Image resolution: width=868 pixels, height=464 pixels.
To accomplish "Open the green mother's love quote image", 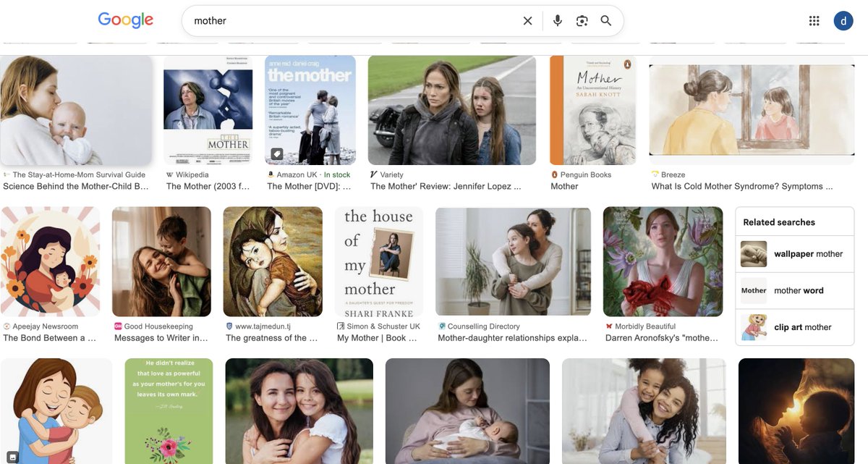I will coord(169,411).
